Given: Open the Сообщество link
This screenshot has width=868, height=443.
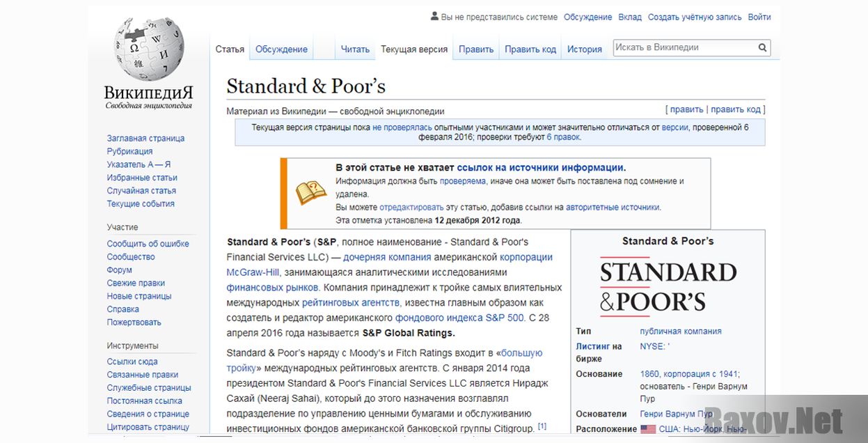Looking at the screenshot, I should [131, 257].
